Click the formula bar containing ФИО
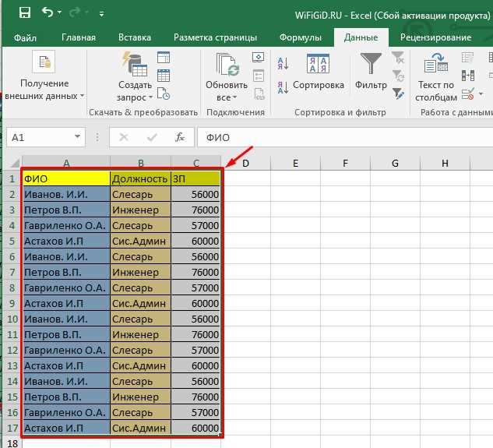This screenshot has height=448, width=493. [x=345, y=137]
